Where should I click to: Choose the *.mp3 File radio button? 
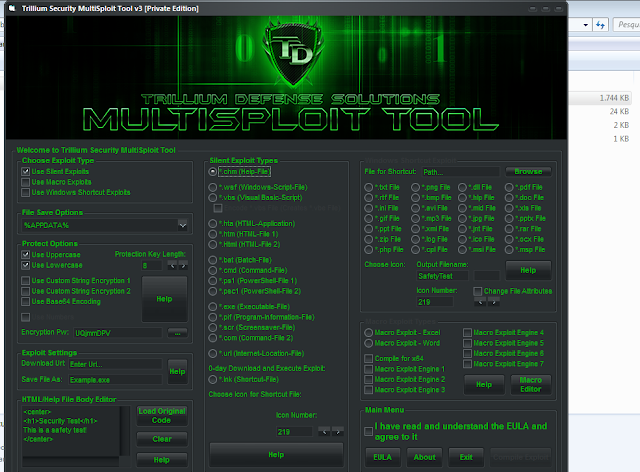tap(416, 218)
